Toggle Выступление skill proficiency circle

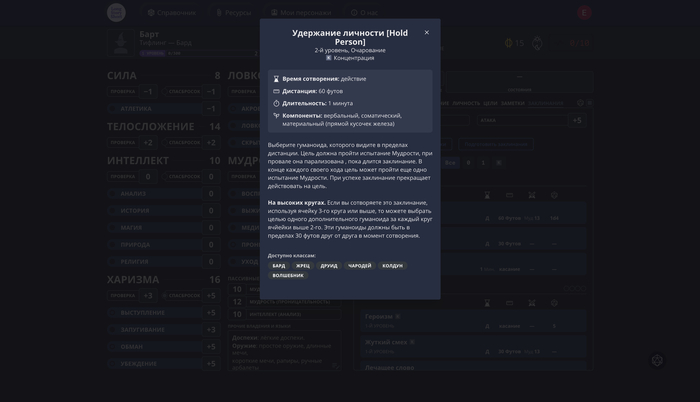click(112, 312)
